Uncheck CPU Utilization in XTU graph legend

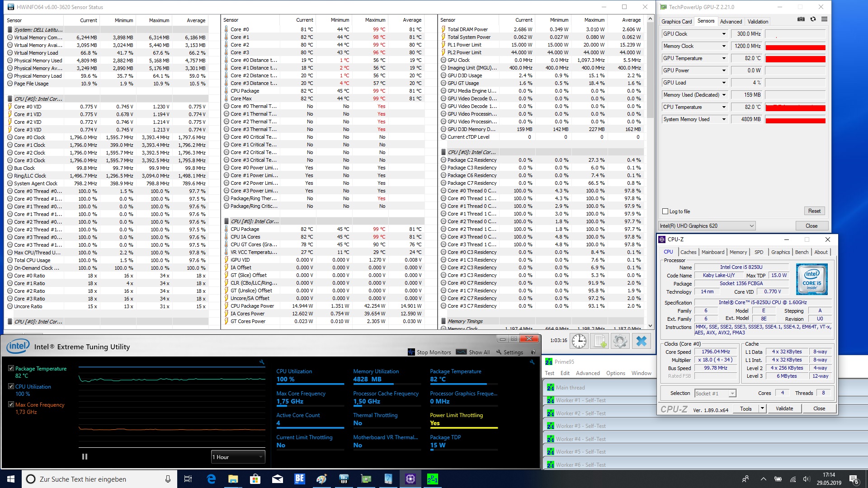(11, 386)
